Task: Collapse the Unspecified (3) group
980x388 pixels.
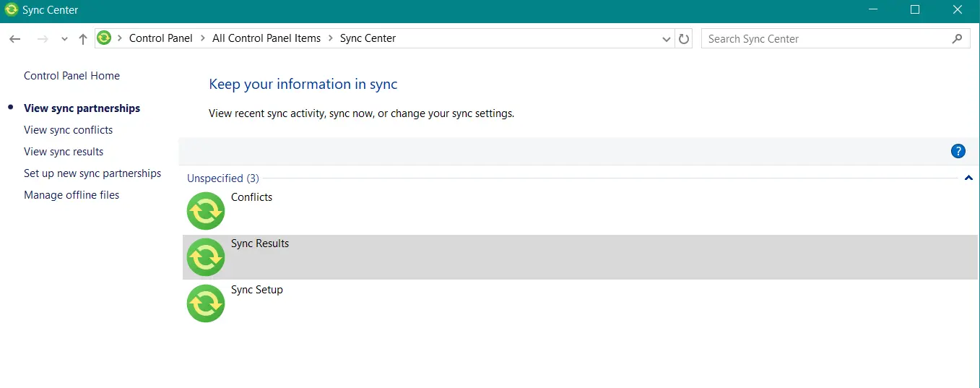Action: click(968, 178)
